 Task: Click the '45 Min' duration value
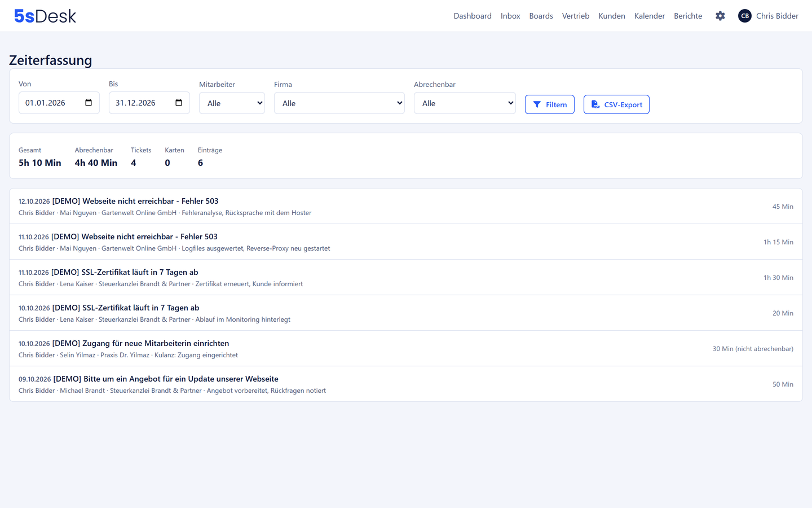[783, 207]
